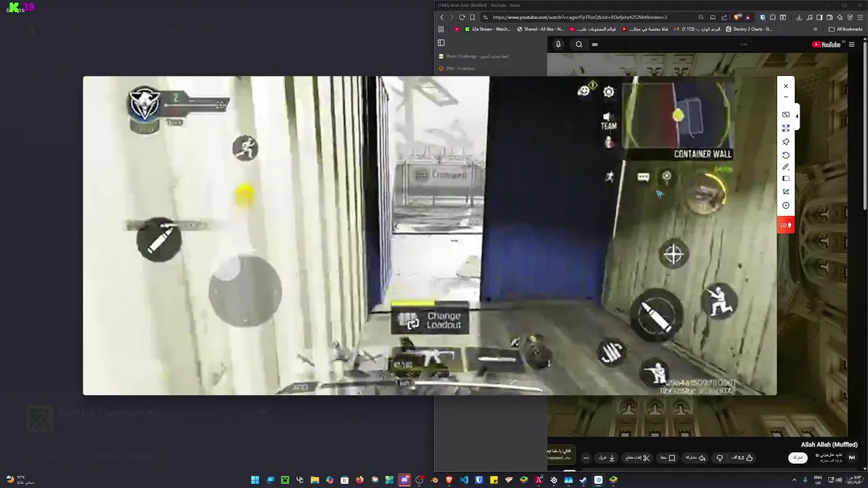The image size is (868, 488).
Task: Tap the crosshair aim button in game
Action: point(673,255)
